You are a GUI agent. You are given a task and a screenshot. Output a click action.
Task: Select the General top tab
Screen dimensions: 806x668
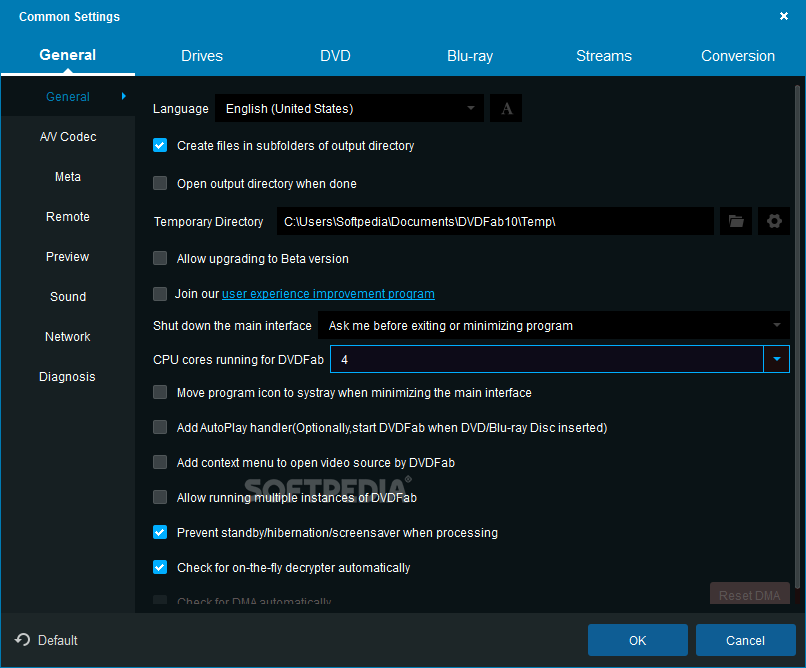point(67,55)
